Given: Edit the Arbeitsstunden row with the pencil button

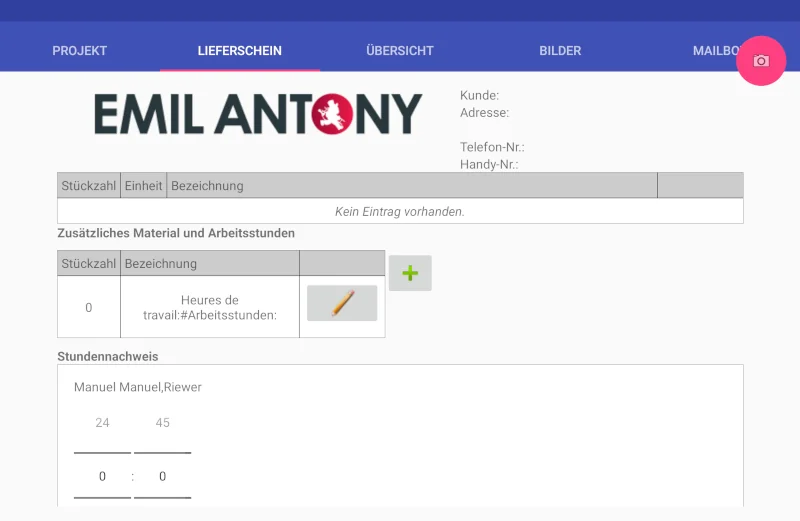Looking at the screenshot, I should [x=342, y=303].
